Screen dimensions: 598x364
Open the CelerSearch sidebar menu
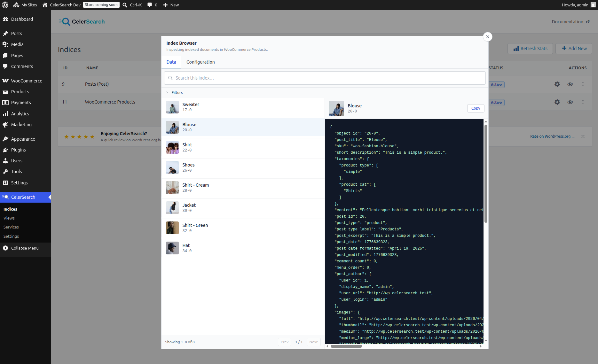[25, 197]
